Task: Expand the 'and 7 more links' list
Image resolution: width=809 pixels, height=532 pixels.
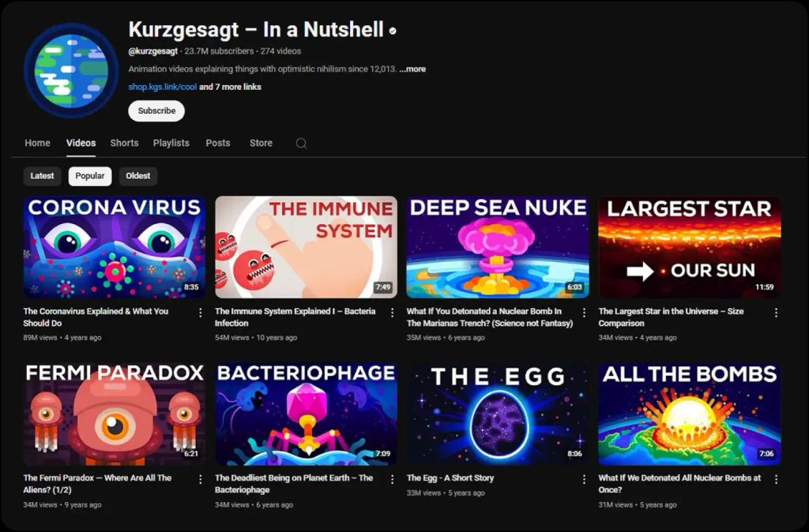Action: click(230, 87)
